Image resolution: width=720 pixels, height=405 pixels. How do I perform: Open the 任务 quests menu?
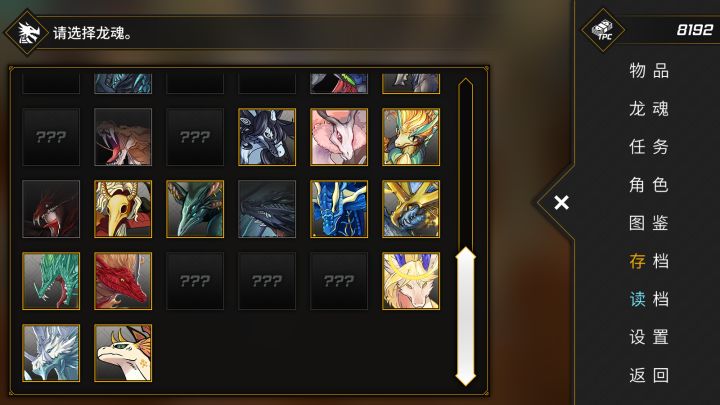click(649, 147)
